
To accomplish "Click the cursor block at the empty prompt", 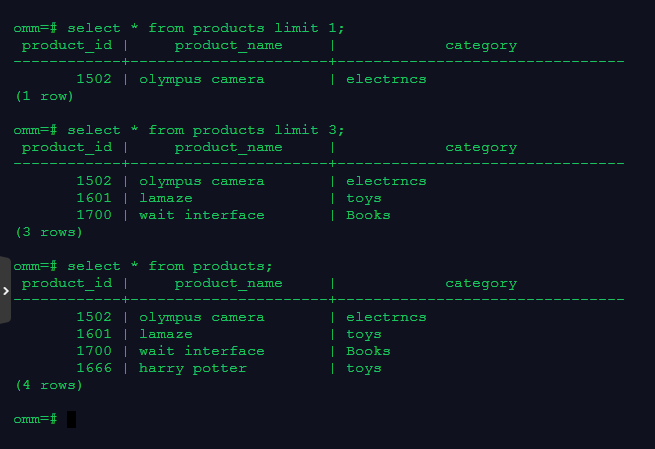I will tap(72, 418).
